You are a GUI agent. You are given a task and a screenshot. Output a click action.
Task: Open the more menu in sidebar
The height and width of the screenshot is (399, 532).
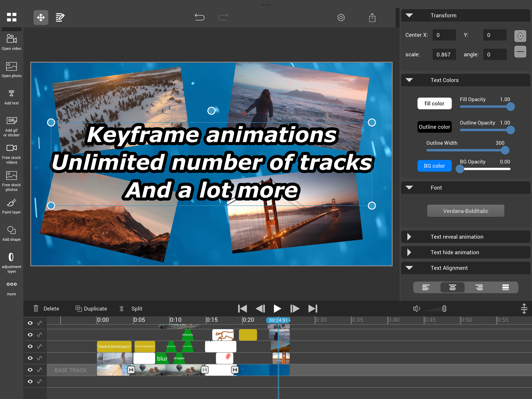pos(11,284)
